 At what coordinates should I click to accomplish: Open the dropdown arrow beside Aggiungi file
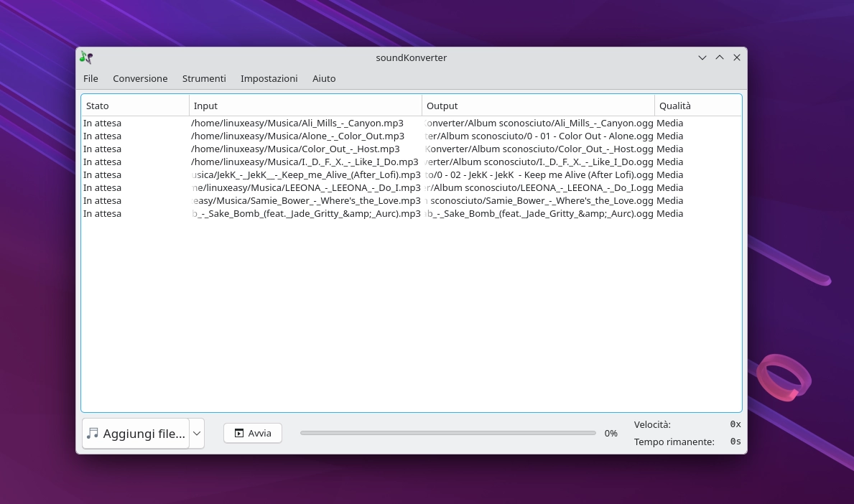pos(196,433)
